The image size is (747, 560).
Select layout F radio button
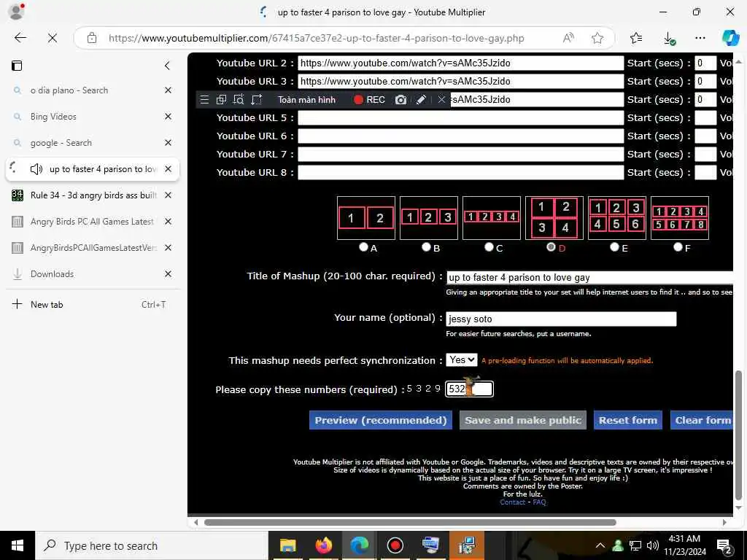678,246
